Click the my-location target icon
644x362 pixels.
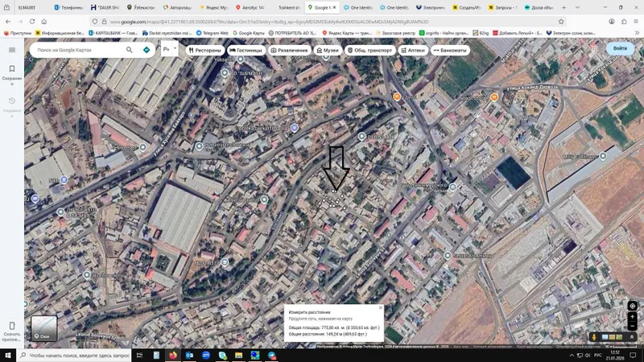(x=632, y=306)
